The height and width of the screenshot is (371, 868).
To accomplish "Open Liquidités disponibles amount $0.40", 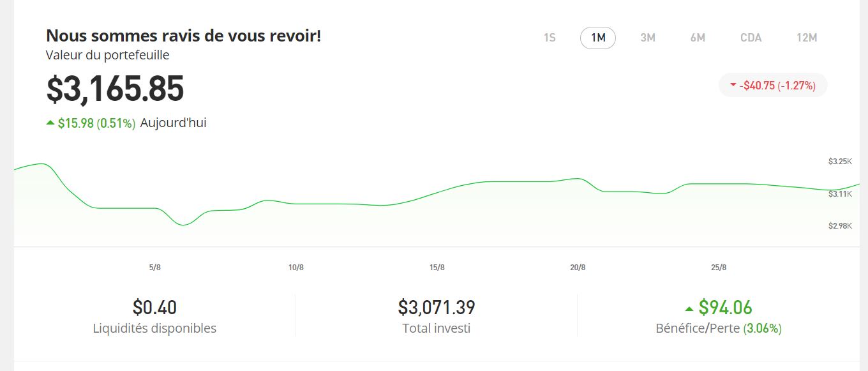I will coord(154,308).
